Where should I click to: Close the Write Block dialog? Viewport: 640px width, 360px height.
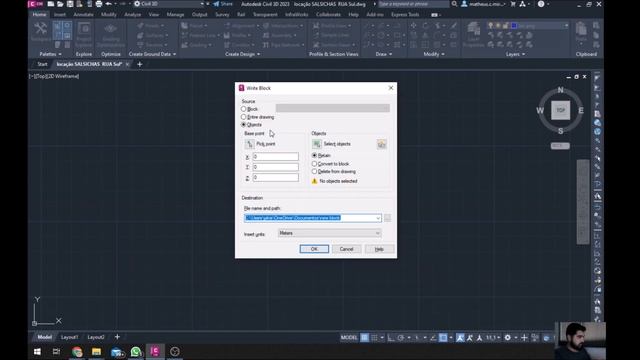point(391,88)
